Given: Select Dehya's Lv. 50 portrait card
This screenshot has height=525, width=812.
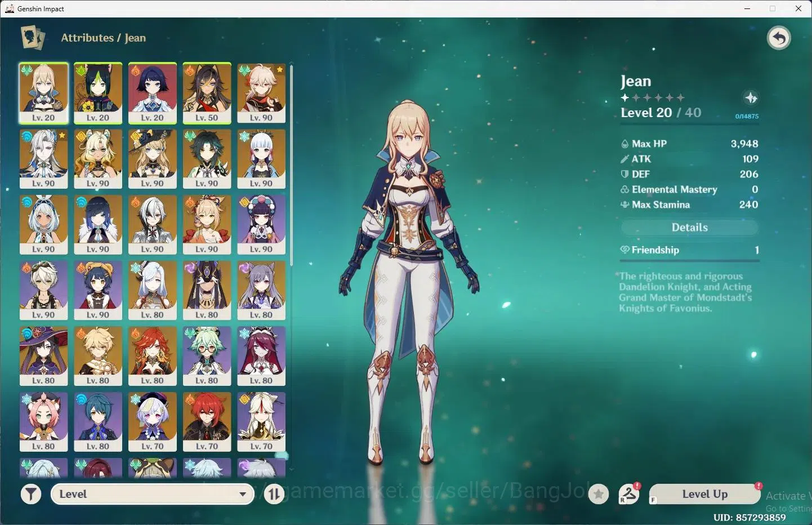Looking at the screenshot, I should pos(207,93).
